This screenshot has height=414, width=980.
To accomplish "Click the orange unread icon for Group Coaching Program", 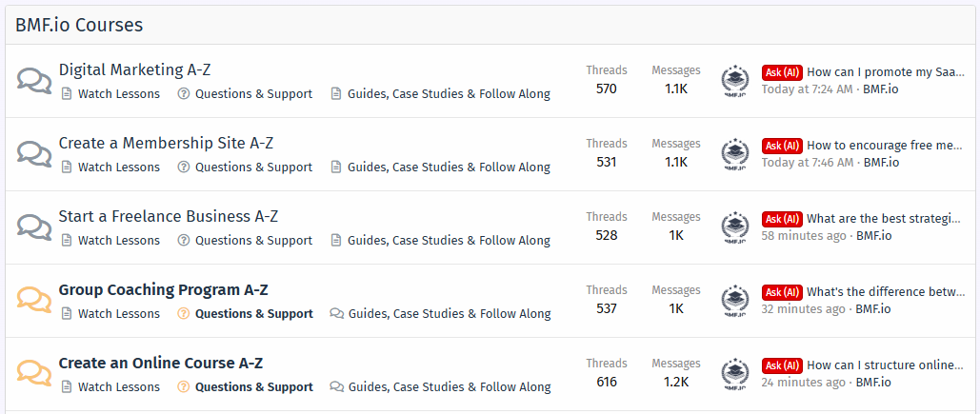I will [x=34, y=301].
